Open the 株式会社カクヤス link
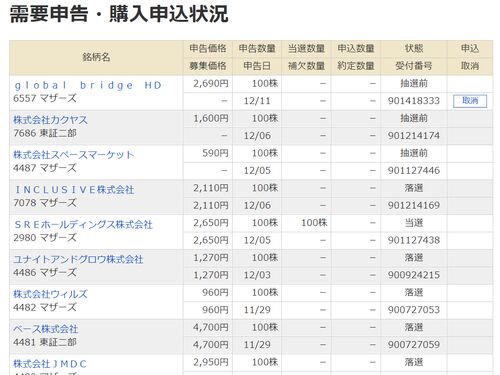500x375 pixels. (x=50, y=120)
